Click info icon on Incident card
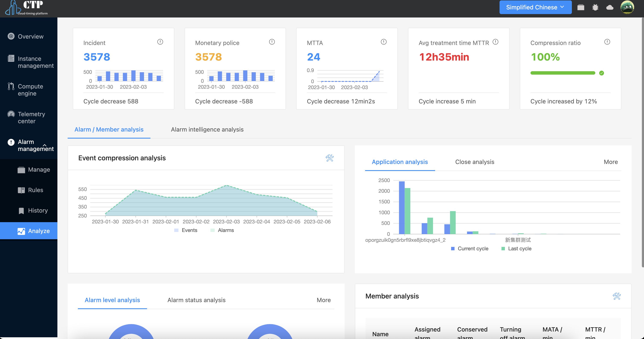Viewport: 644px width, 339px height. click(x=160, y=42)
